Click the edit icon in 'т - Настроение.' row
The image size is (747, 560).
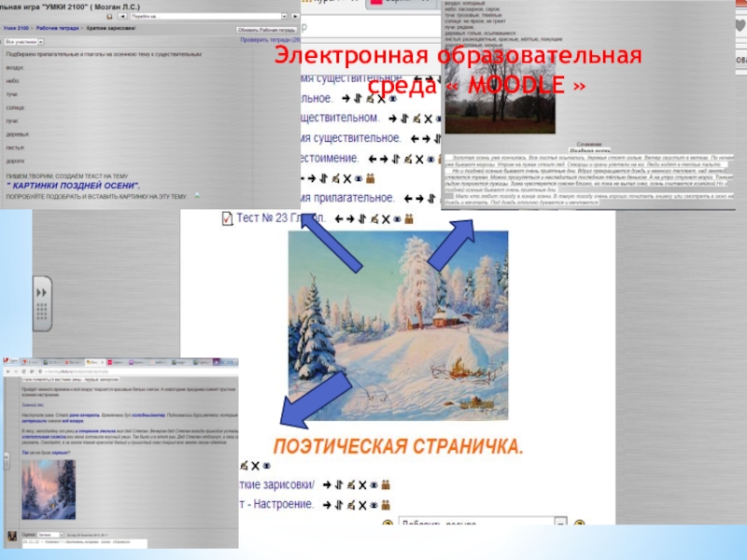(351, 505)
